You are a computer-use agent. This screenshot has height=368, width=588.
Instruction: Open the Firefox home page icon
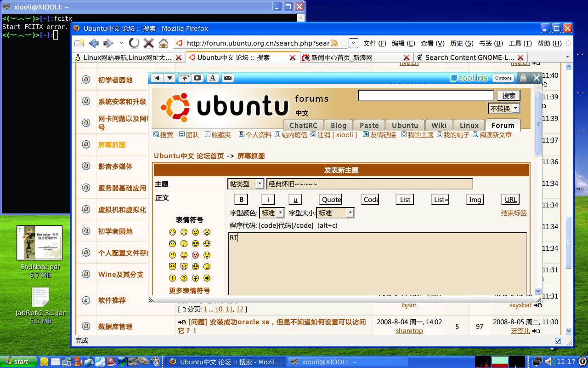pyautogui.click(x=163, y=43)
